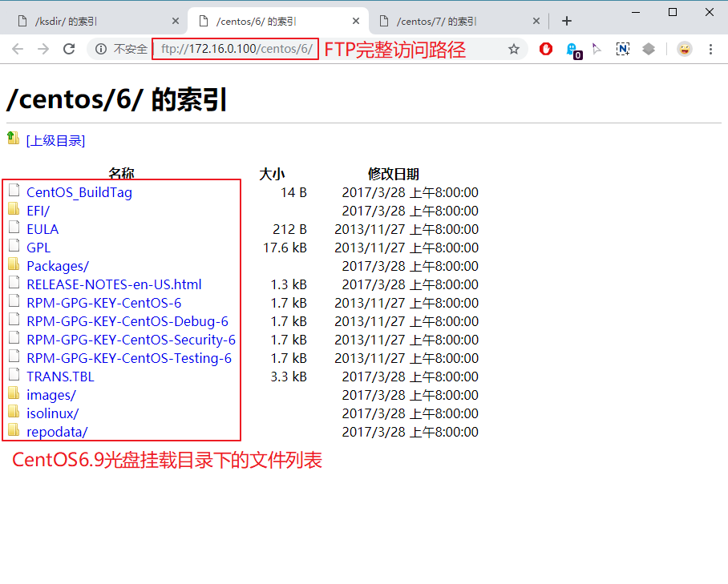Open the RPM-GPG-KEY-CentOS-6 link
The width and height of the screenshot is (728, 584).
coord(104,303)
